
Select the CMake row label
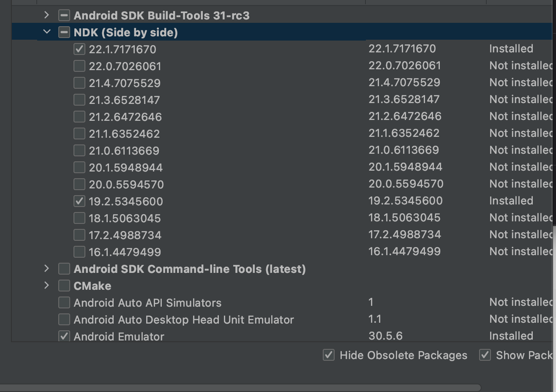[92, 286]
